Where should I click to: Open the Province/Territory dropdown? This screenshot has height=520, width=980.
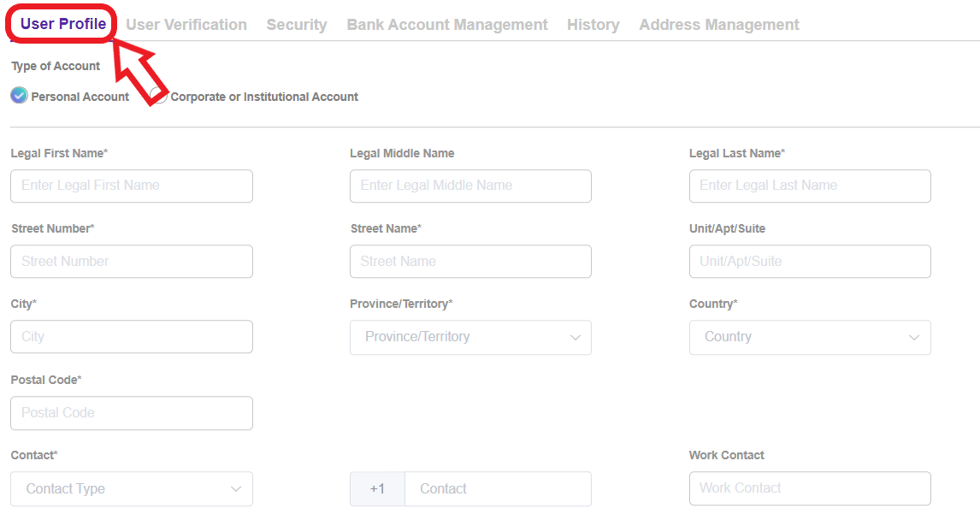[x=470, y=337]
